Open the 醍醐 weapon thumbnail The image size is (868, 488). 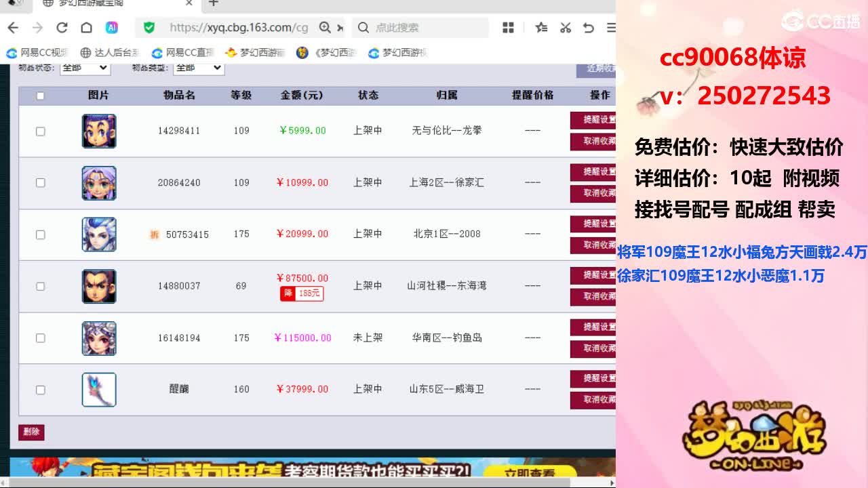click(x=99, y=390)
